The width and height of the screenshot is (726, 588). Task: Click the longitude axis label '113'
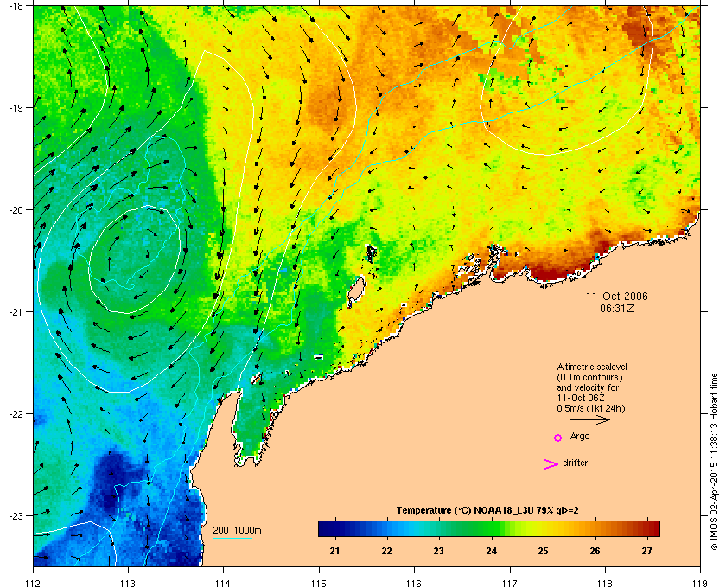128,583
